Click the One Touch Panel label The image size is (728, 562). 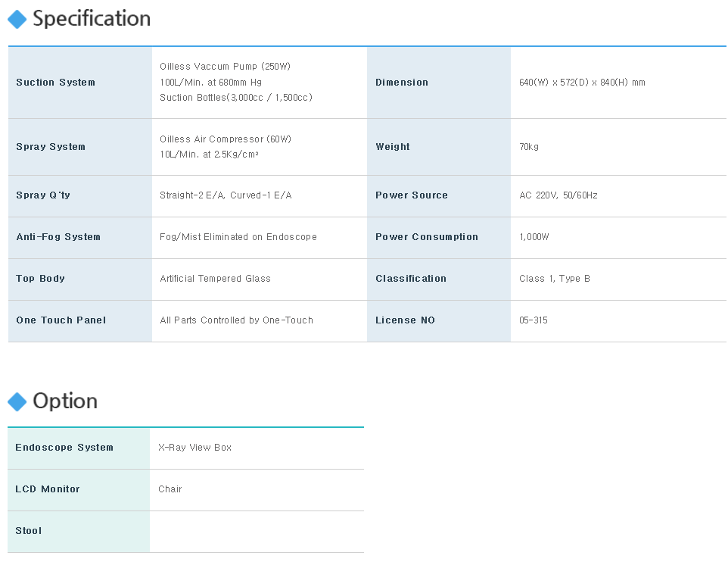61,320
